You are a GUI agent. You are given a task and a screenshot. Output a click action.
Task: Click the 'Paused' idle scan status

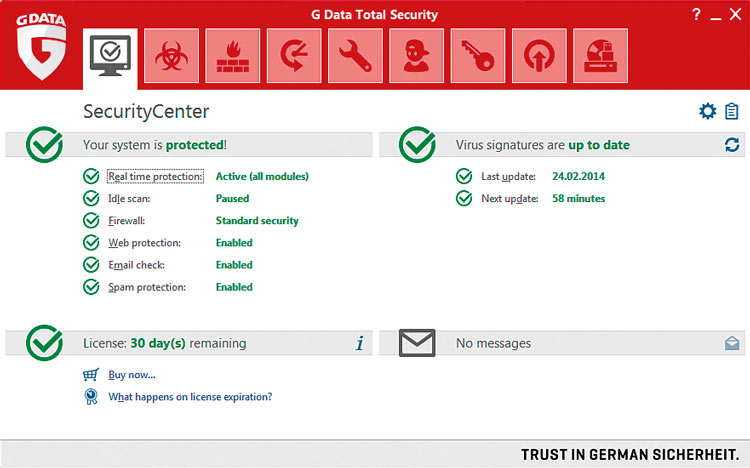pyautogui.click(x=232, y=199)
